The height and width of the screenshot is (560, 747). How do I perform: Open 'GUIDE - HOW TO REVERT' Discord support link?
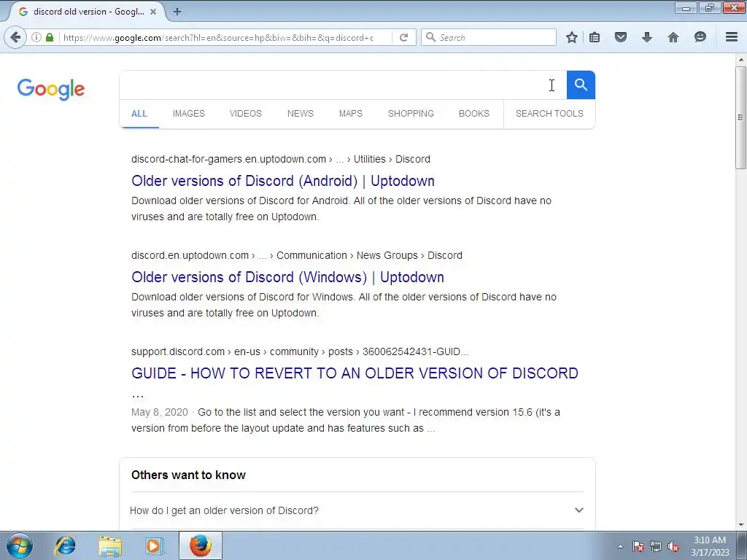[355, 373]
